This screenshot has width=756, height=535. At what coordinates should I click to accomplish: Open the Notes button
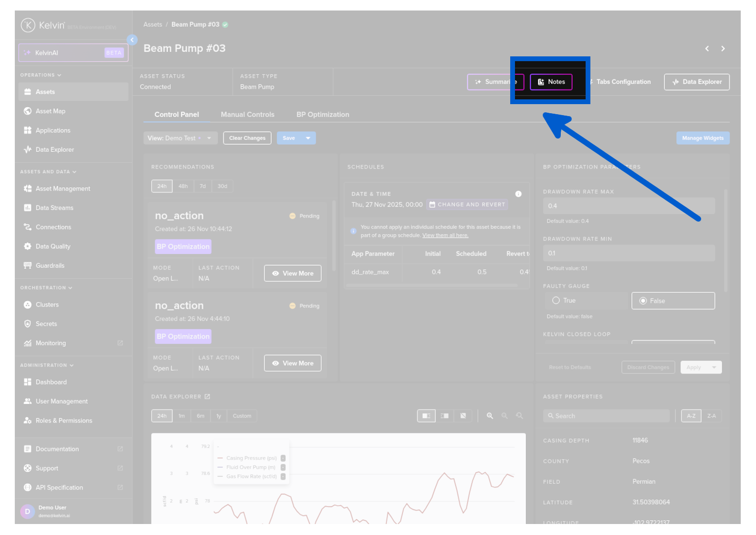pos(551,82)
